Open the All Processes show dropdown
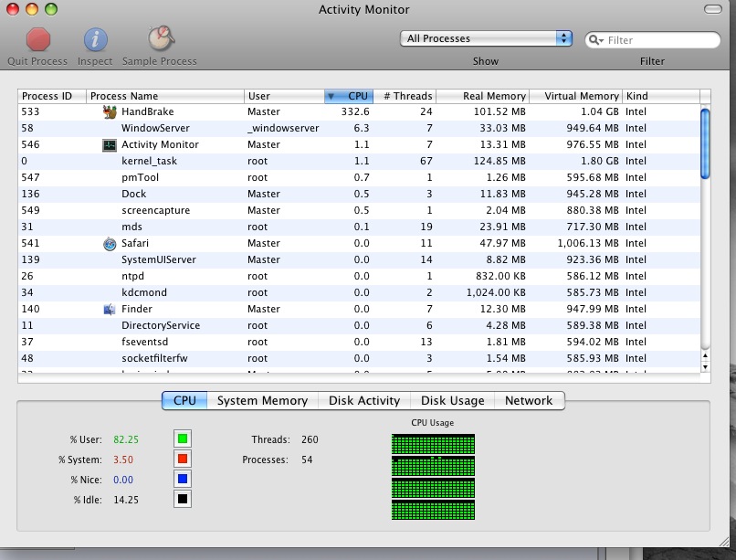This screenshot has width=736, height=560. (486, 38)
